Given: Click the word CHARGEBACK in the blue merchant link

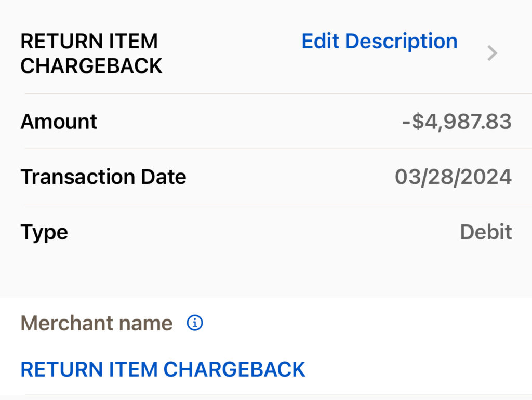Looking at the screenshot, I should pos(234,369).
